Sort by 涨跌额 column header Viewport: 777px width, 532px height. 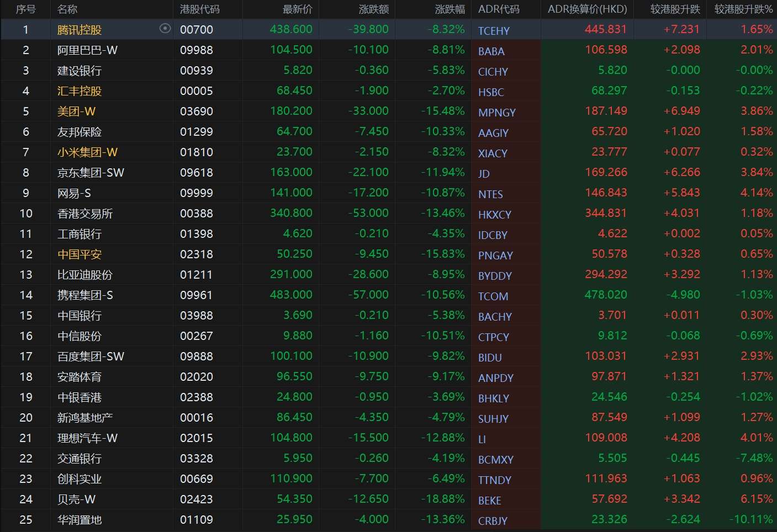374,9
